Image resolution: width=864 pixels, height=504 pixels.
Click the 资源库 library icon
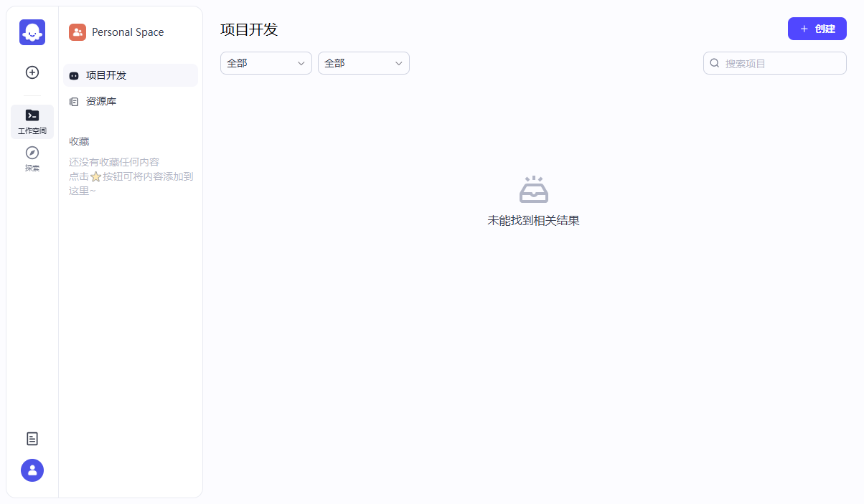(74, 101)
